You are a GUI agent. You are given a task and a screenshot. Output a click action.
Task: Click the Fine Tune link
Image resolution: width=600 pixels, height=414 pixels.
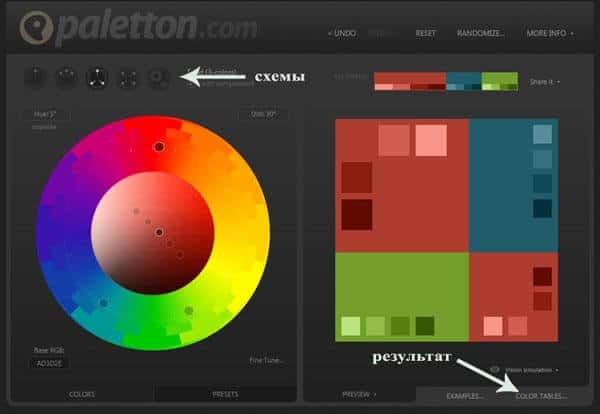coord(267,360)
